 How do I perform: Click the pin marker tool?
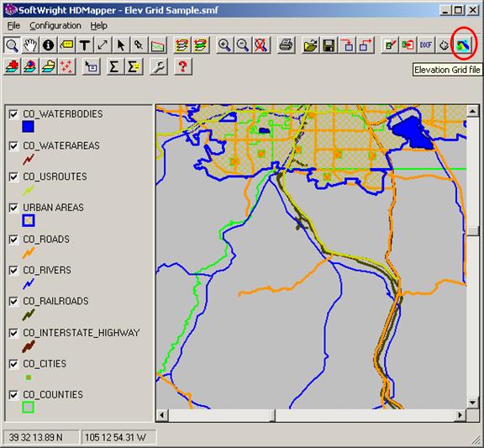click(x=139, y=45)
